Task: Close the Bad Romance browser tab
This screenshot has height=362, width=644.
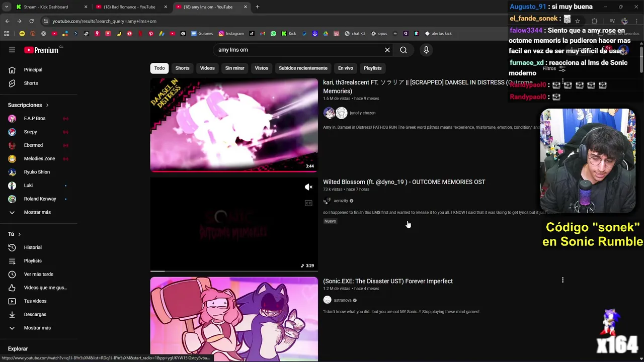Action: pyautogui.click(x=166, y=7)
